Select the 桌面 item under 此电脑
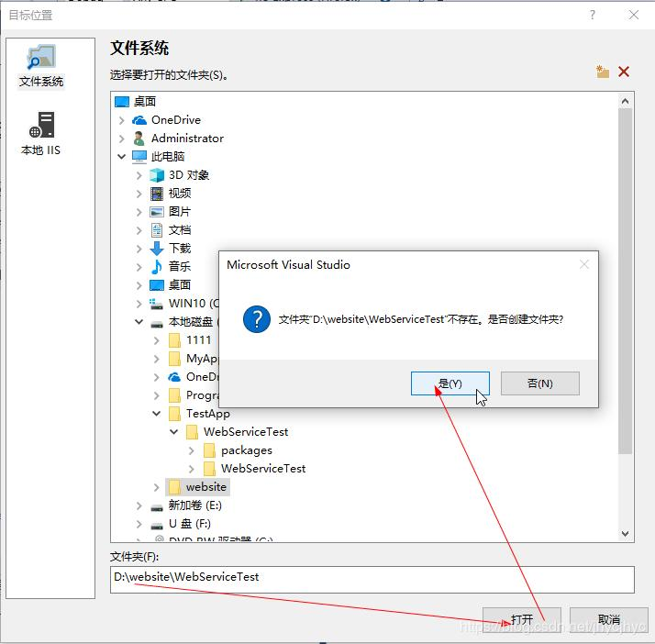The image size is (655, 644). coord(179,285)
